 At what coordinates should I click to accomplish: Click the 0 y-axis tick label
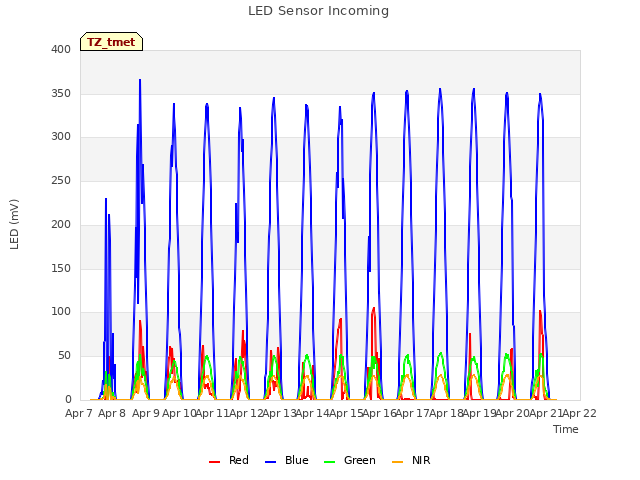[68, 400]
